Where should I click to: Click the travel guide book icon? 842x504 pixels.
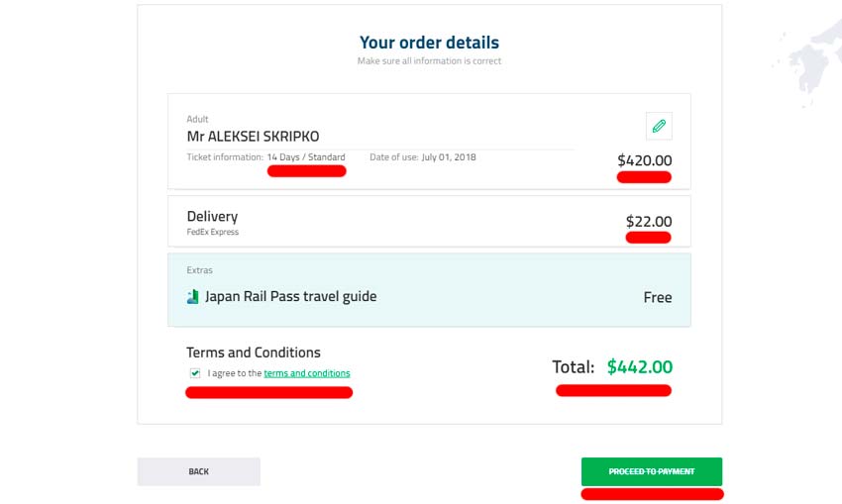[x=193, y=297]
